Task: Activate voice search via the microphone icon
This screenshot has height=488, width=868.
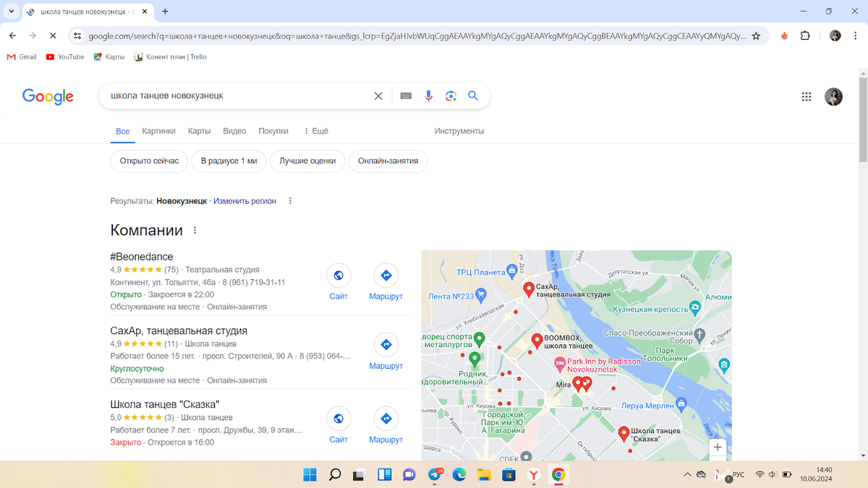Action: [x=428, y=95]
